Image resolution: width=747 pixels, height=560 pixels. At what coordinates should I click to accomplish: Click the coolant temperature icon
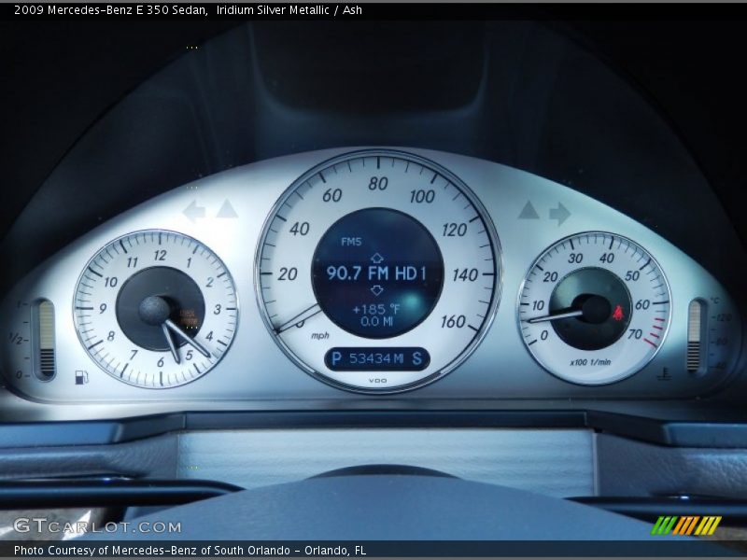pos(665,373)
